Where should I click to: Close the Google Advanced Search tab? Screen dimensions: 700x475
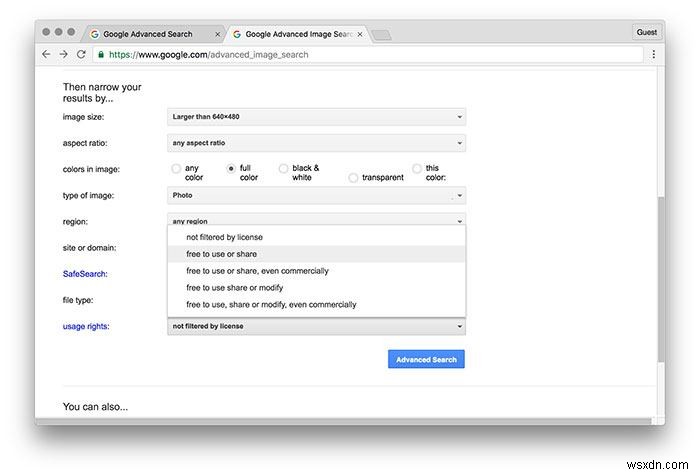(x=217, y=34)
